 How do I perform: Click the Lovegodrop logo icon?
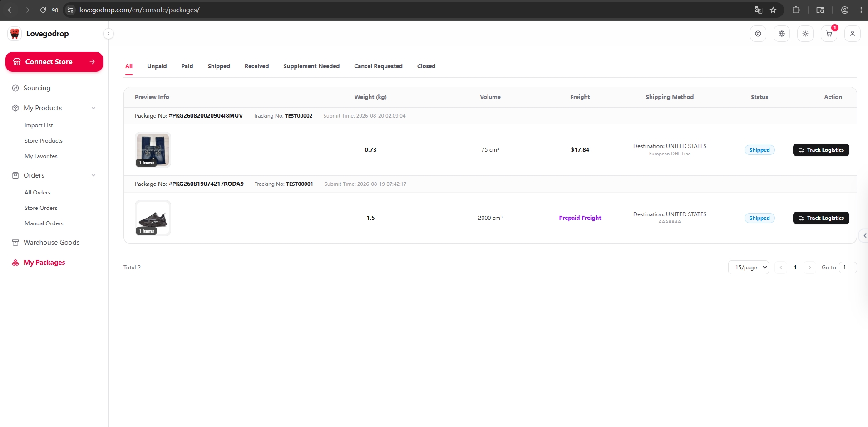pyautogui.click(x=15, y=34)
